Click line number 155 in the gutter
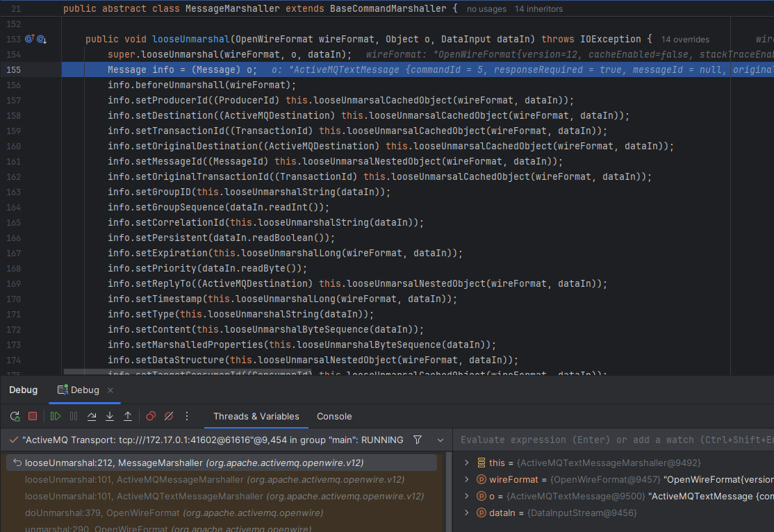This screenshot has width=774, height=532. (14, 69)
